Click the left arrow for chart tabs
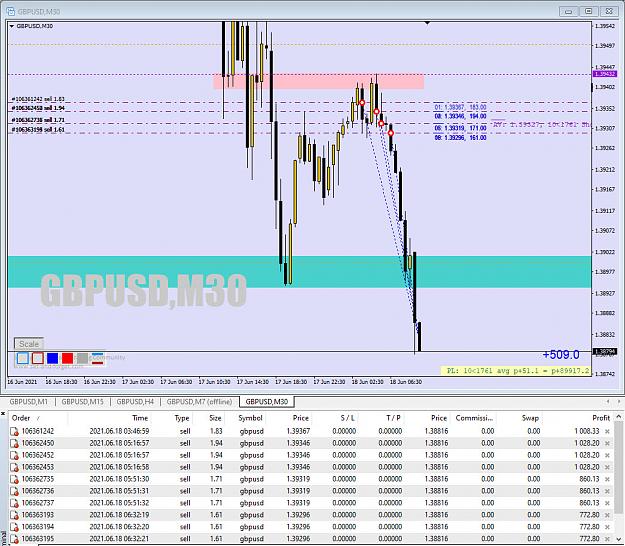The image size is (625, 546). pyautogui.click(x=608, y=401)
